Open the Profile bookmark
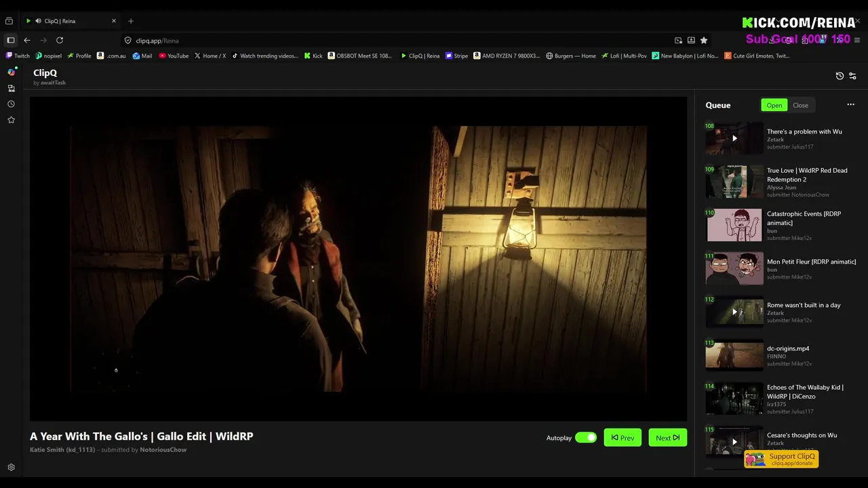This screenshot has width=868, height=488. coord(79,56)
